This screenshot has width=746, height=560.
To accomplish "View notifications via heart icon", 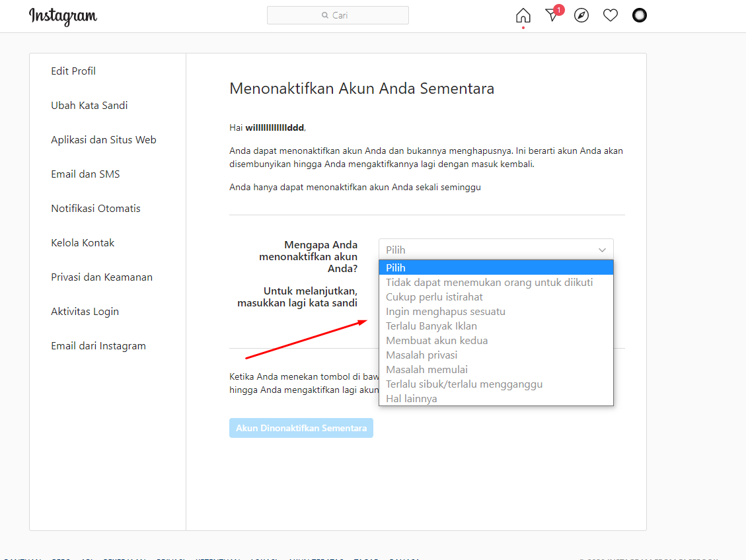I will point(610,15).
